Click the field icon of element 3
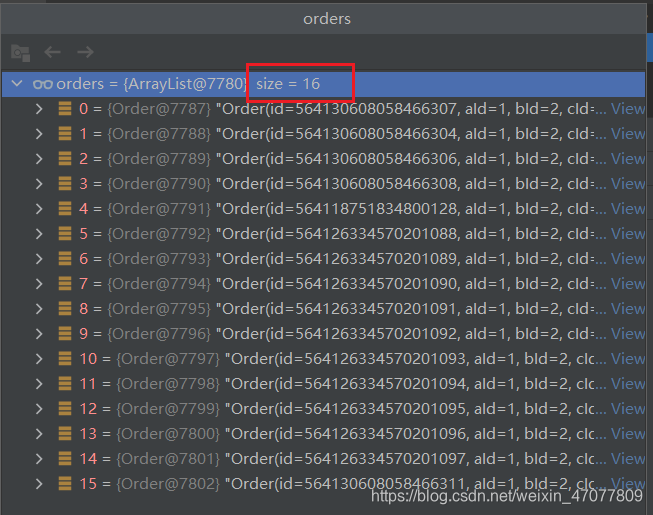653x515 pixels. (65, 184)
